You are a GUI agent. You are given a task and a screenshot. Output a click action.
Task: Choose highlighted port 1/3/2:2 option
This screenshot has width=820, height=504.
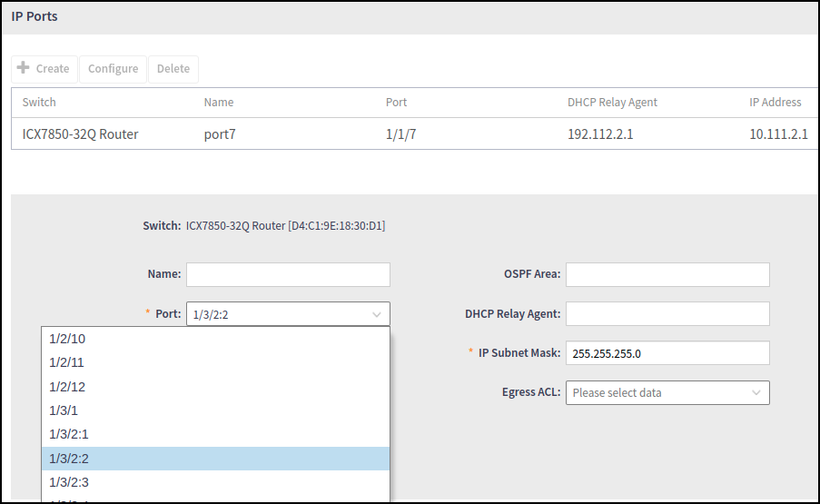(x=215, y=459)
